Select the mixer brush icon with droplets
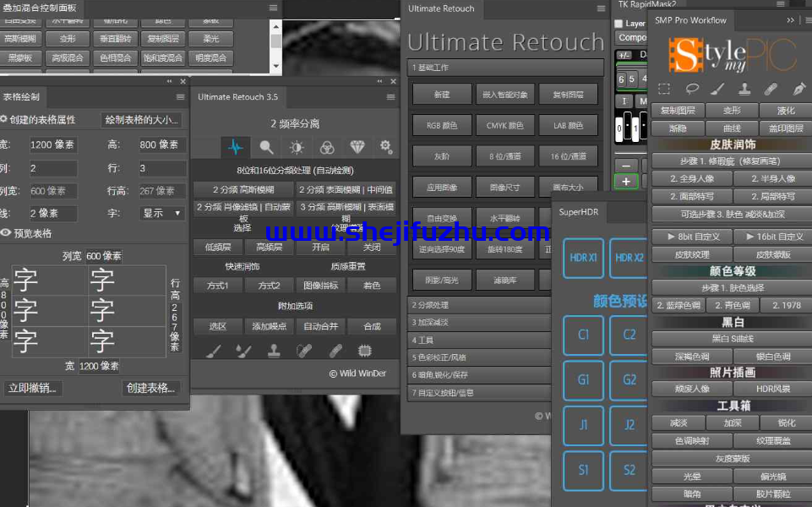The width and height of the screenshot is (812, 507). point(243,352)
